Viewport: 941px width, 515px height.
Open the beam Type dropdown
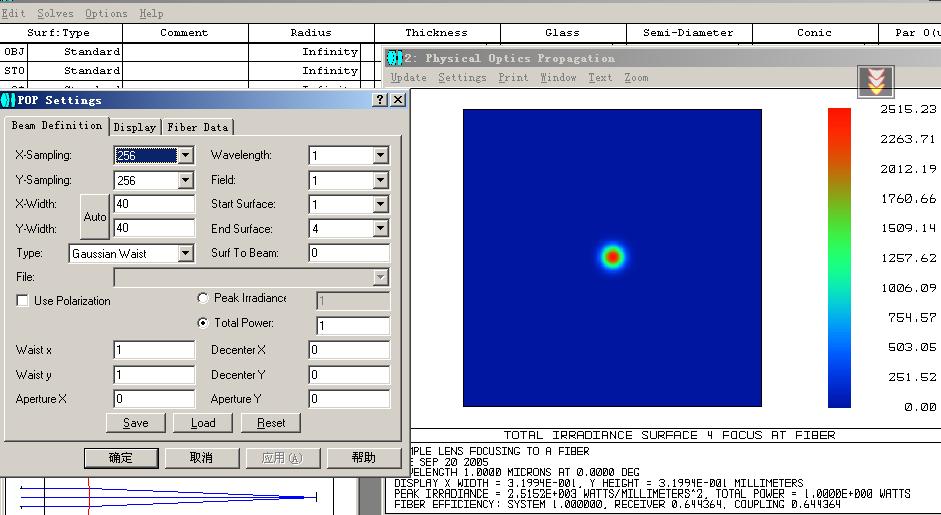click(x=185, y=253)
